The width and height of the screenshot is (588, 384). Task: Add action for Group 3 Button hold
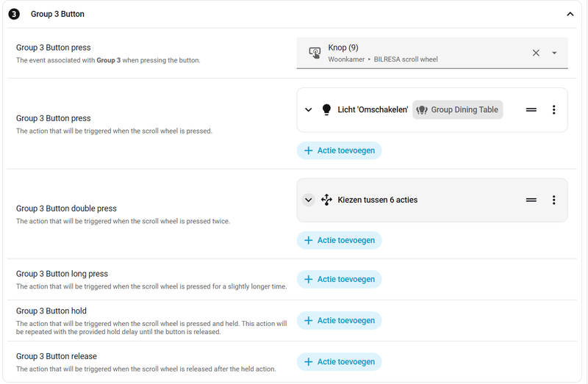pyautogui.click(x=339, y=320)
